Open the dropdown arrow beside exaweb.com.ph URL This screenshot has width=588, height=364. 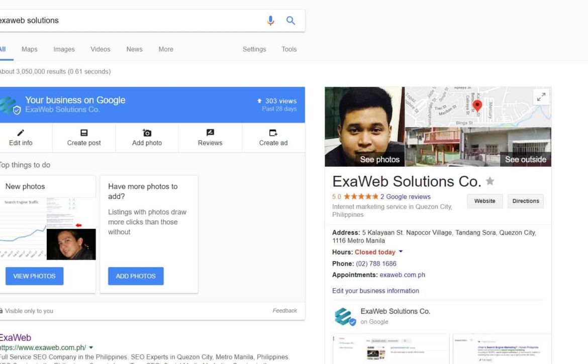91,347
